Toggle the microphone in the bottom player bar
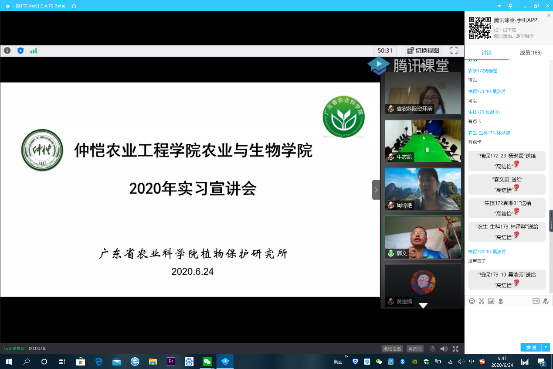This screenshot has width=553, height=369. pyautogui.click(x=433, y=349)
